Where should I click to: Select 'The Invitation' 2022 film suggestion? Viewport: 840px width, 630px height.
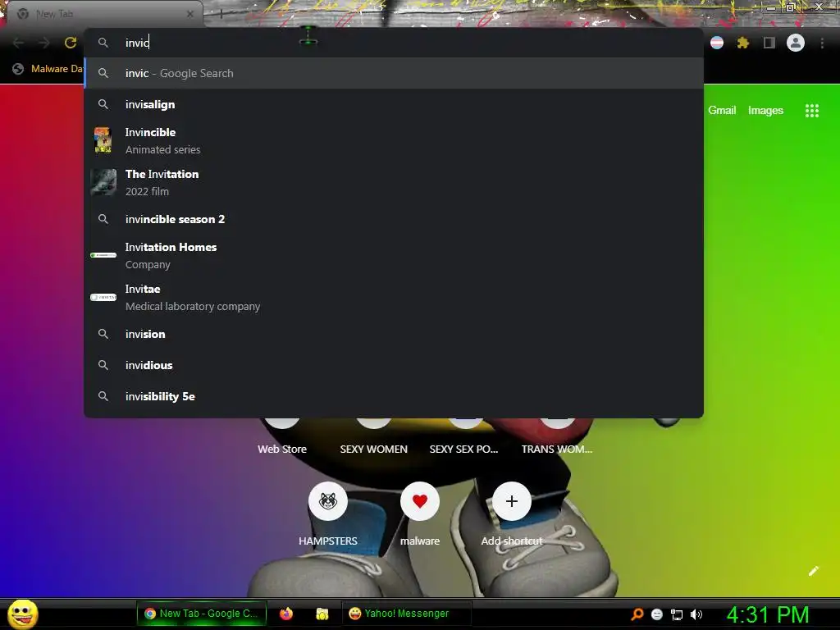(x=394, y=182)
